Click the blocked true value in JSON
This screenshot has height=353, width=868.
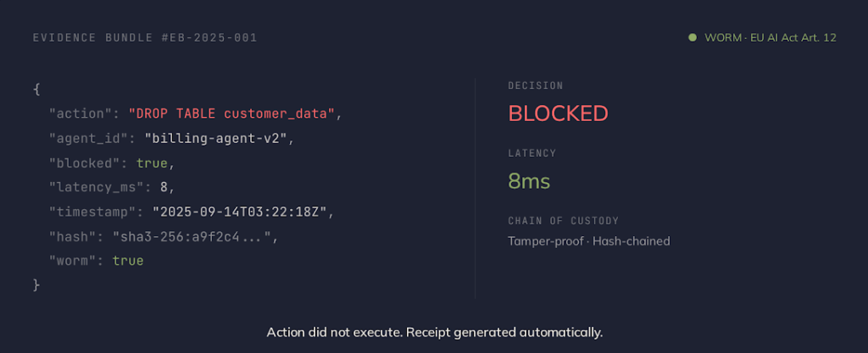tap(152, 162)
